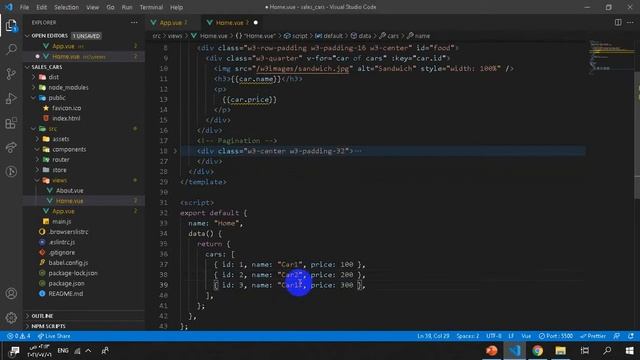Image resolution: width=640 pixels, height=360 pixels.
Task: Select App.vue under Open Editors
Action: 63,46
